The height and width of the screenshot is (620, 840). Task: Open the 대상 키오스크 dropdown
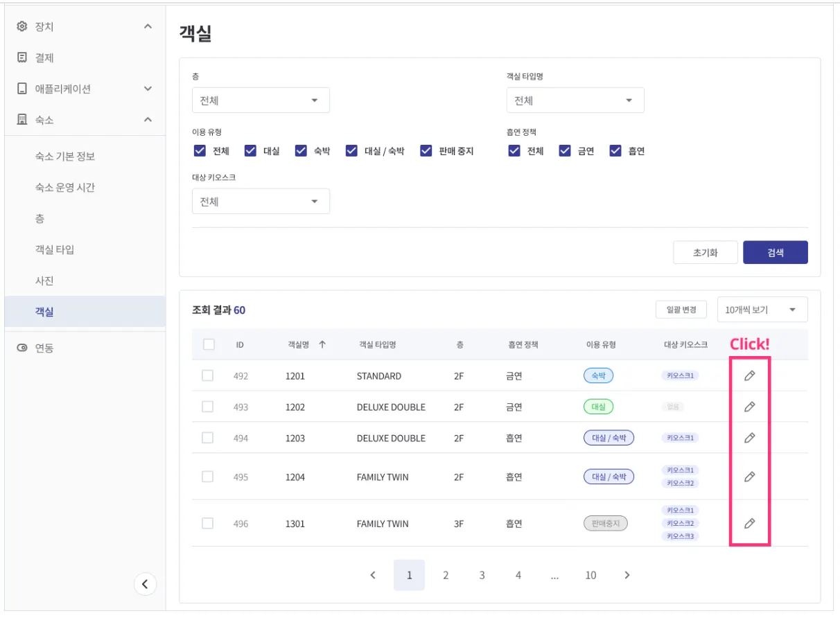tap(261, 202)
